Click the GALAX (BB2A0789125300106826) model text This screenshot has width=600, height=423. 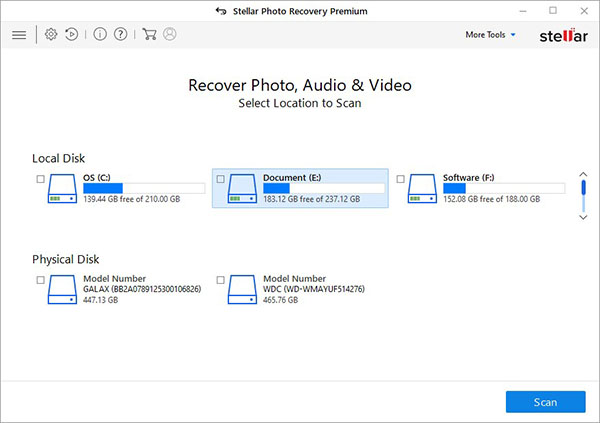(x=142, y=289)
